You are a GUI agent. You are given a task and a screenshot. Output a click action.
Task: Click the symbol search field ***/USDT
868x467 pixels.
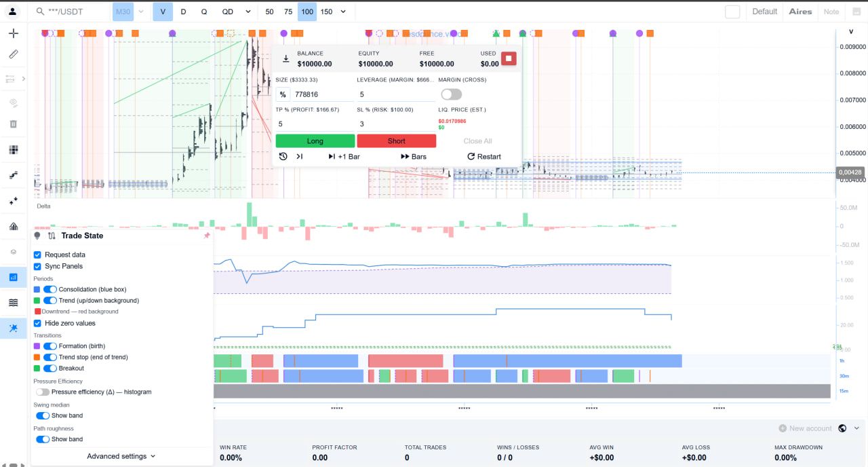71,12
